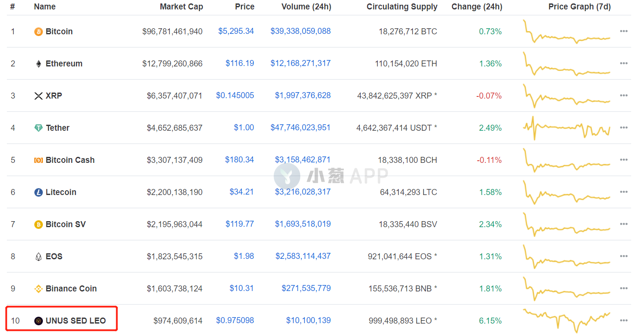This screenshot has width=644, height=336.
Task: Click the UNUS SED LEO logo icon
Action: [38, 321]
